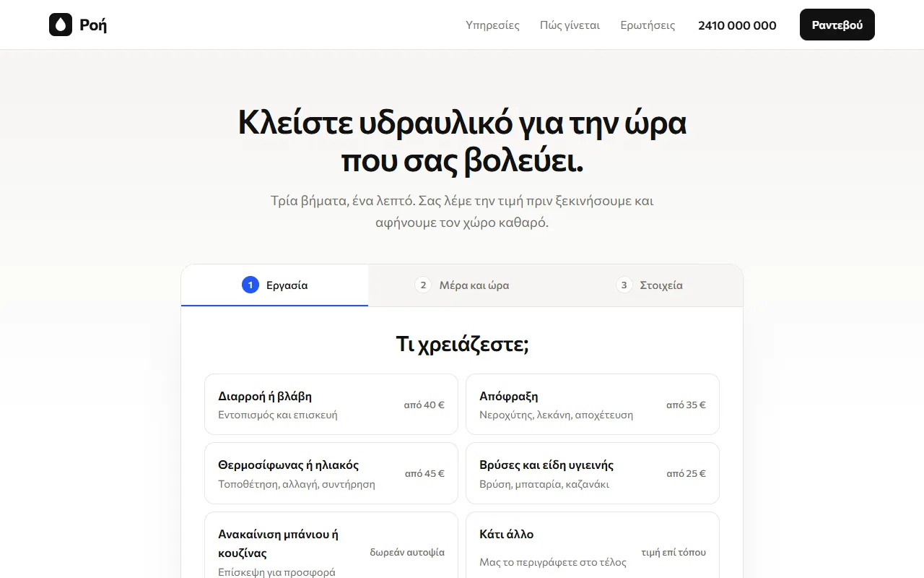Screen dimensions: 924x578
Task: Click the text Μας το περιγράφετε στο τέλος
Action: [553, 562]
